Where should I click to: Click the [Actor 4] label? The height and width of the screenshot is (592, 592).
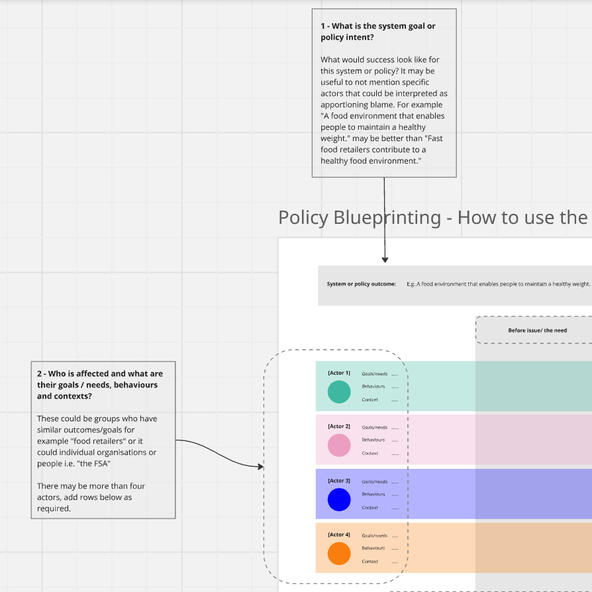tap(339, 535)
